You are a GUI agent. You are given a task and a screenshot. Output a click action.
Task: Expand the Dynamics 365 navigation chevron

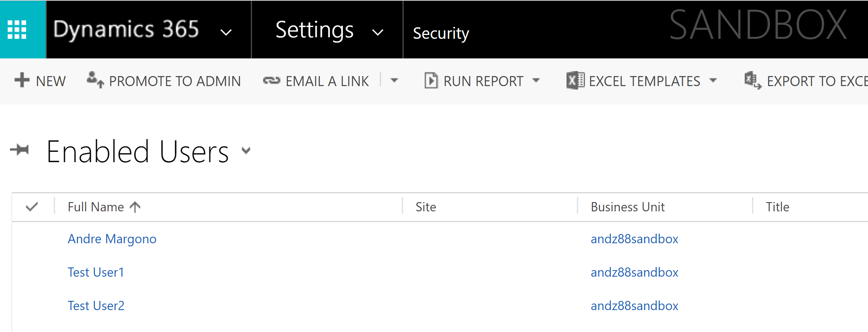point(226,32)
